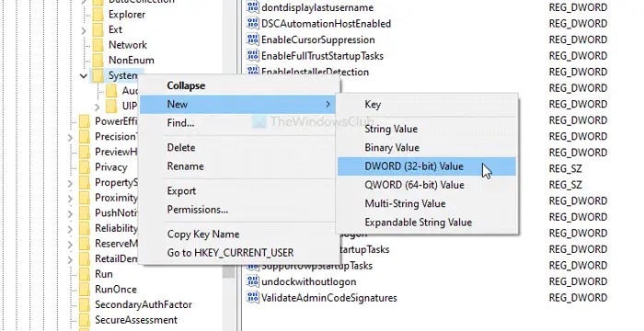644x331 pixels.
Task: Select the Privacy folder icon
Action: coord(85,167)
